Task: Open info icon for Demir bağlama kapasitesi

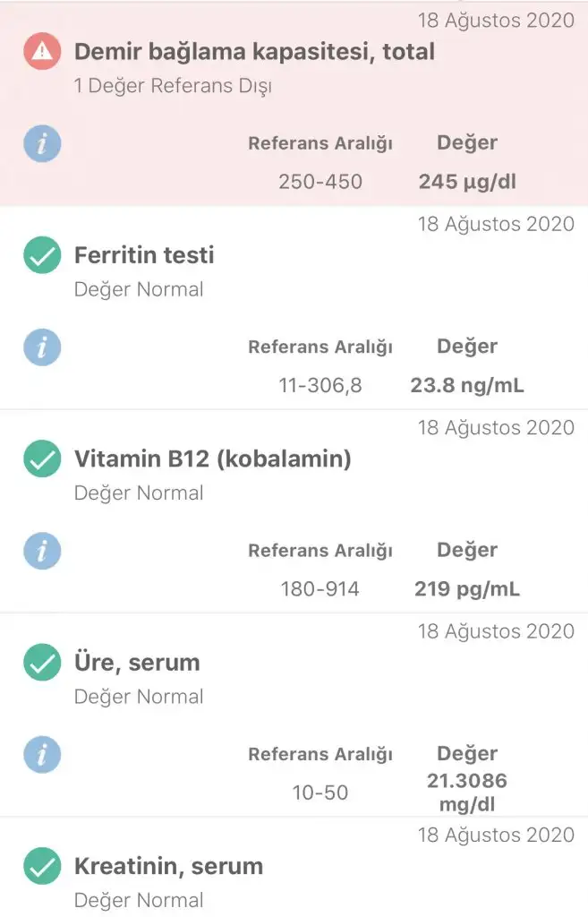Action: [41, 143]
